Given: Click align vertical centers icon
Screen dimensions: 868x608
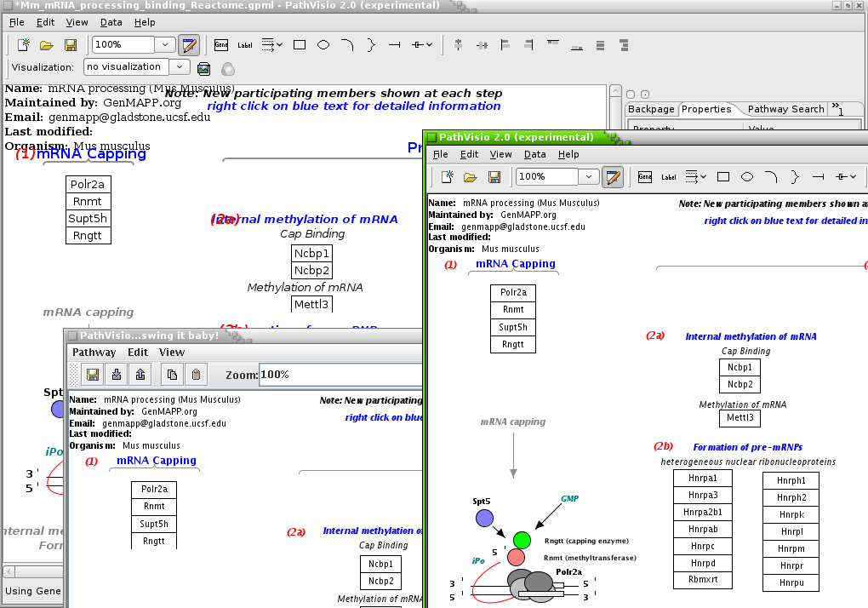Looking at the screenshot, I should (x=458, y=45).
